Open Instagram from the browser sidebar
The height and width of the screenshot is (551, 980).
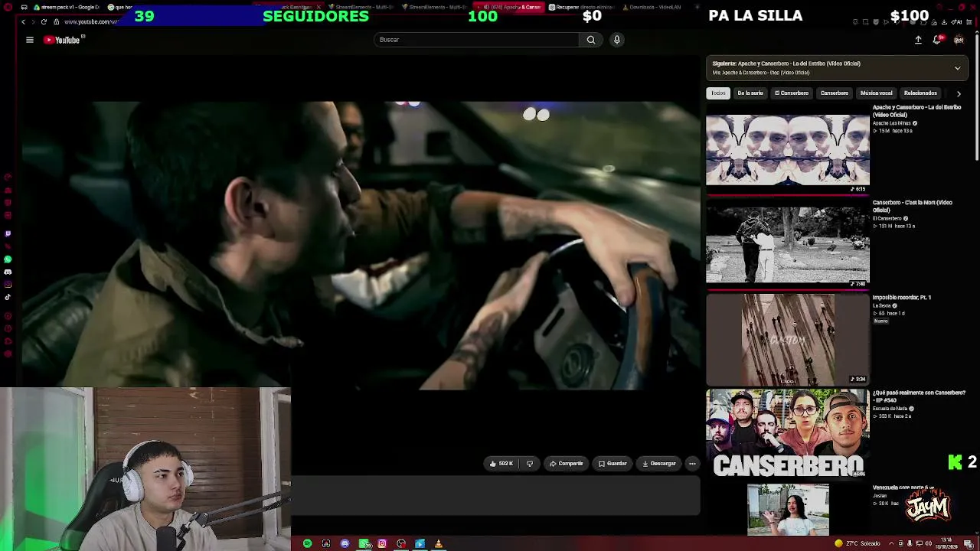pos(8,284)
